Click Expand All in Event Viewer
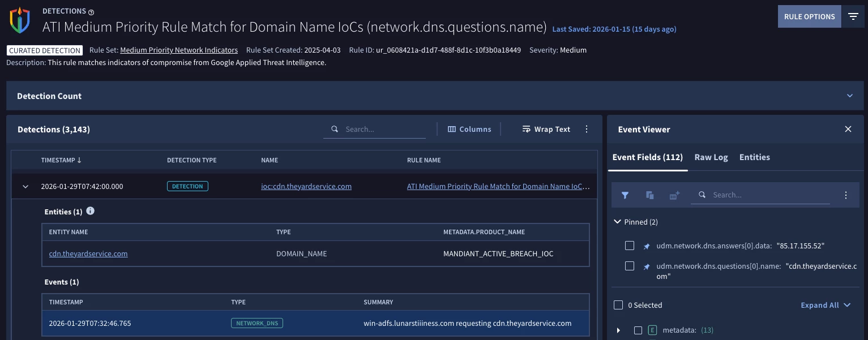Viewport: 868px width, 340px height. 826,305
